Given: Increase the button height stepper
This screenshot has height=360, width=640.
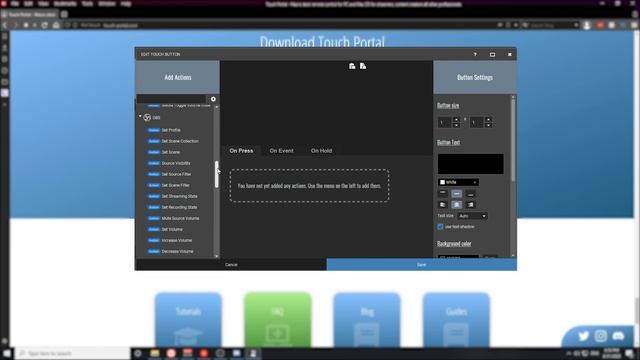Looking at the screenshot, I should [488, 120].
